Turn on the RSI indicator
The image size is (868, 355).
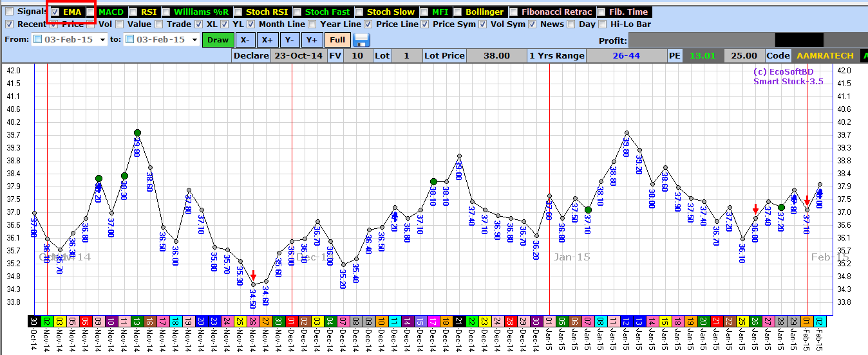pyautogui.click(x=133, y=12)
